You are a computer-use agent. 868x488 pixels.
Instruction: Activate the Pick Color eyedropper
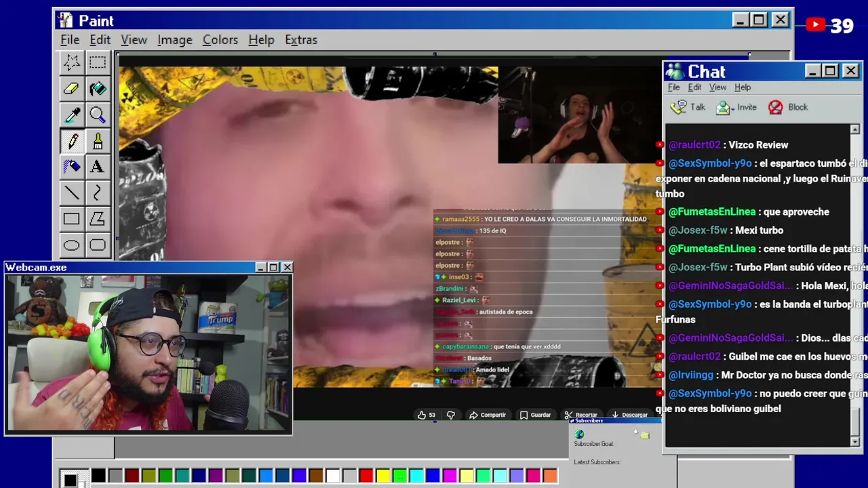[x=71, y=115]
